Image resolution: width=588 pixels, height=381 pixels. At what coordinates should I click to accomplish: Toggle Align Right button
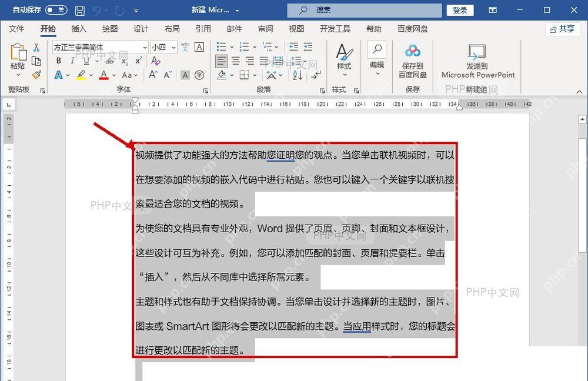(x=250, y=61)
